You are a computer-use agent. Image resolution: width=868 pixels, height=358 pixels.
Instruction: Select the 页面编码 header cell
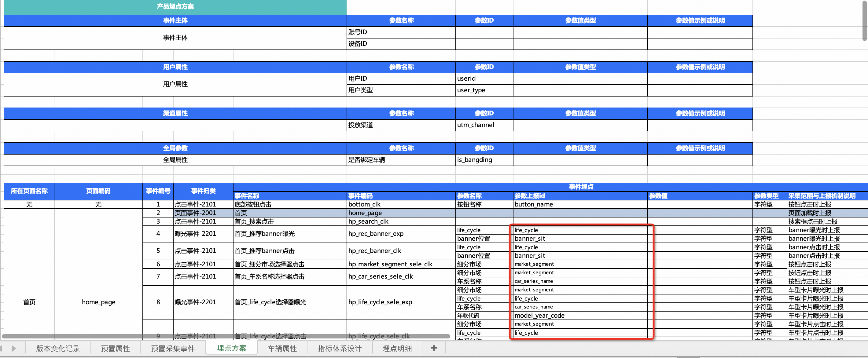(98, 191)
